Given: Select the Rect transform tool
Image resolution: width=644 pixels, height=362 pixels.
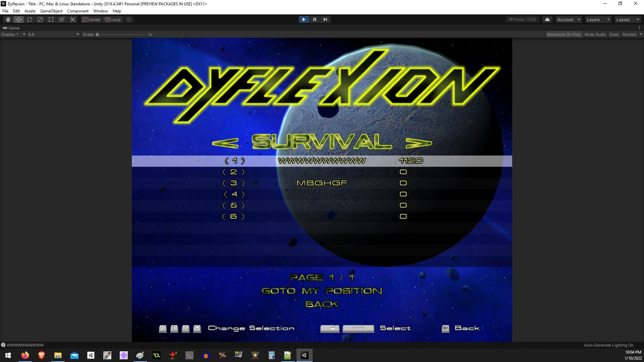Looking at the screenshot, I should (x=51, y=19).
